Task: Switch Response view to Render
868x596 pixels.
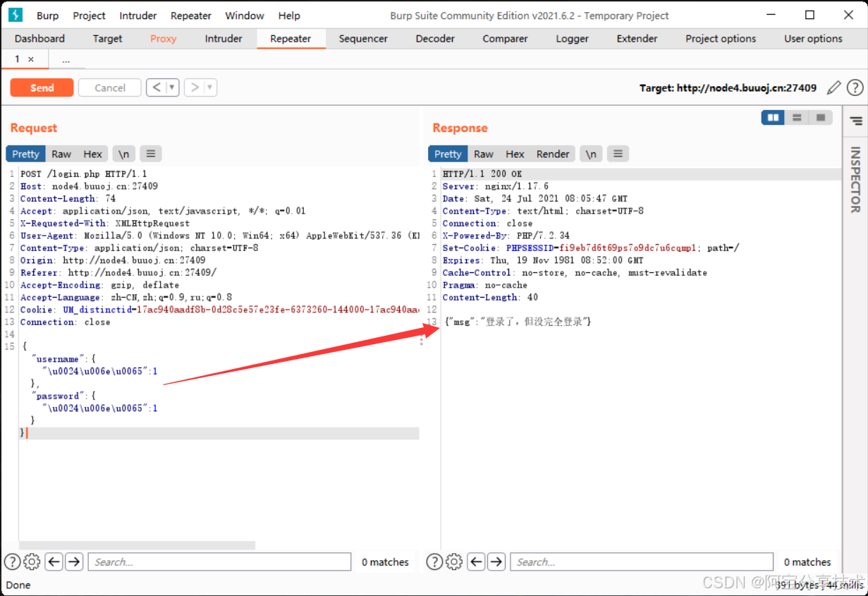Action: pos(553,154)
